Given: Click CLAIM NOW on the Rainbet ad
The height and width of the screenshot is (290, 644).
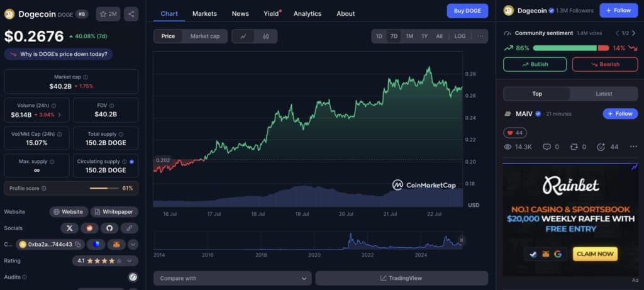Looking at the screenshot, I should pos(595,254).
